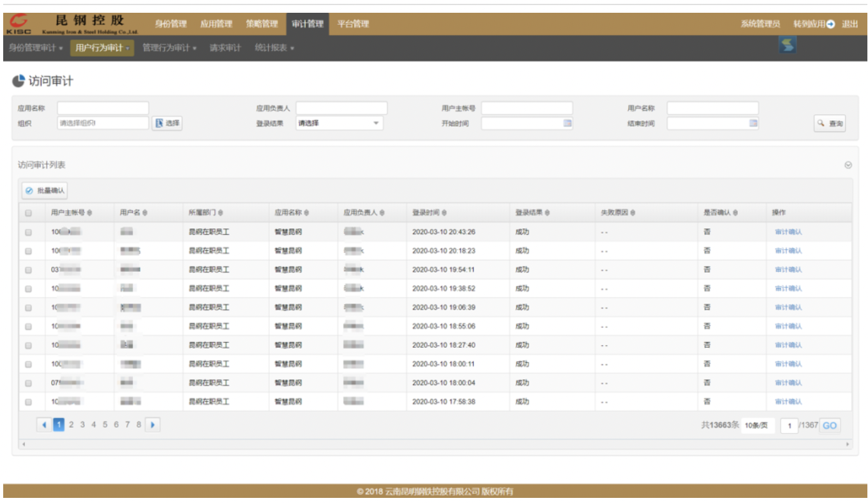868x503 pixels.
Task: Focus the 用户名称 input field
Action: (x=713, y=108)
